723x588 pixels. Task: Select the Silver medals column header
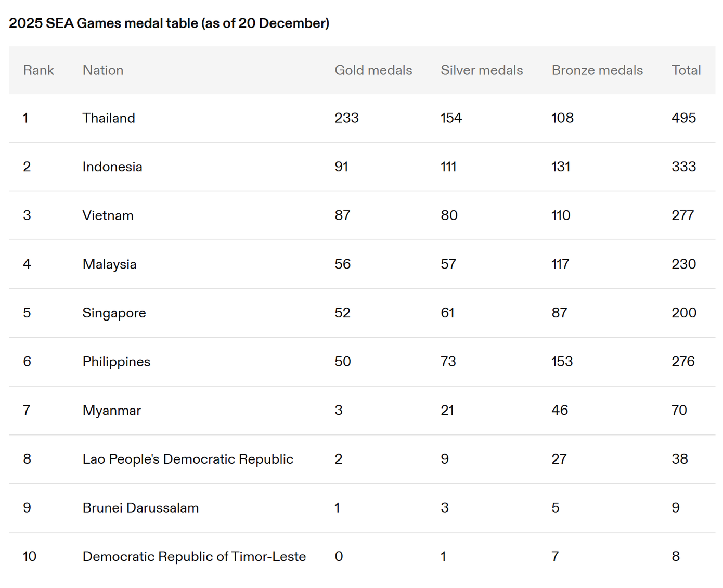tap(482, 70)
